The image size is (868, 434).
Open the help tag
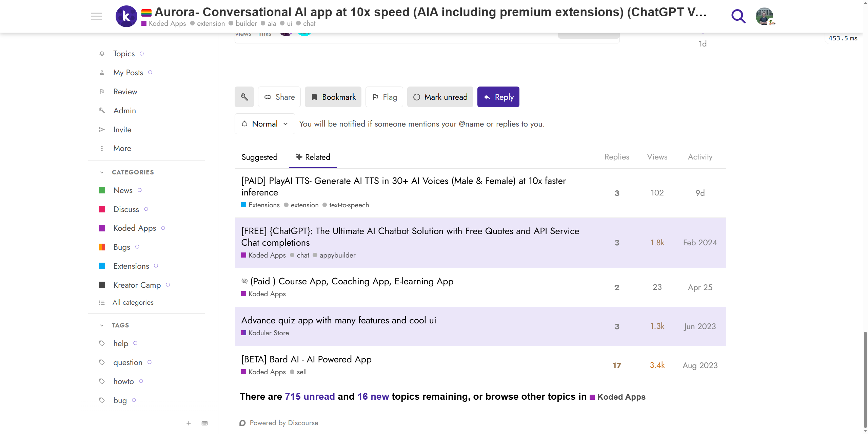[x=121, y=343]
